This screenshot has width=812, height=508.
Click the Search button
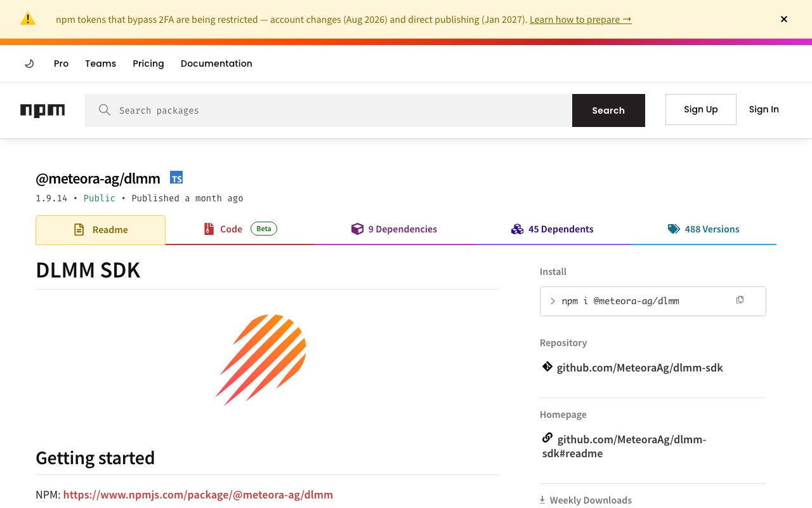tap(608, 110)
